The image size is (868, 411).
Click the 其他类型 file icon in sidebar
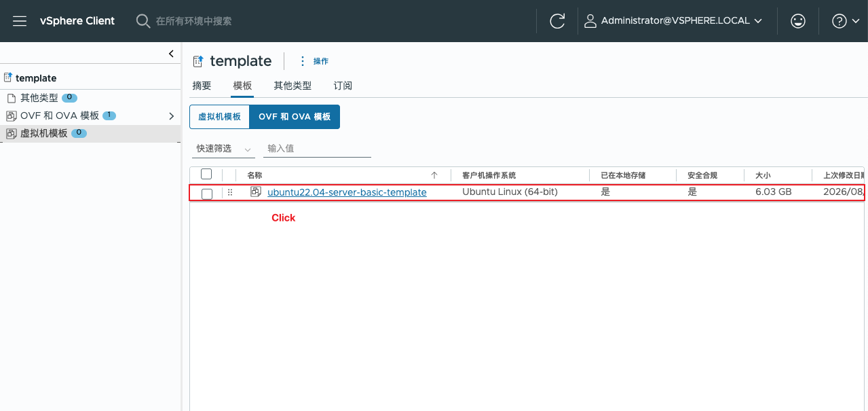(11, 98)
